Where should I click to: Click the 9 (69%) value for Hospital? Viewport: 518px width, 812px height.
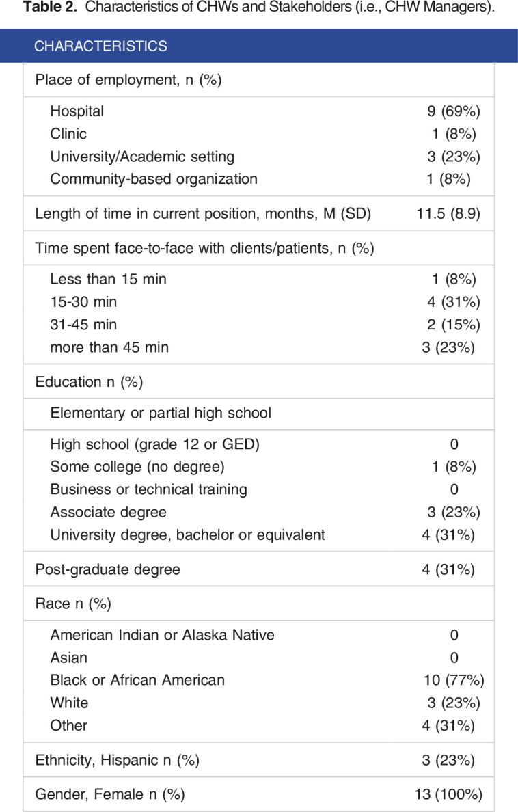pyautogui.click(x=452, y=111)
